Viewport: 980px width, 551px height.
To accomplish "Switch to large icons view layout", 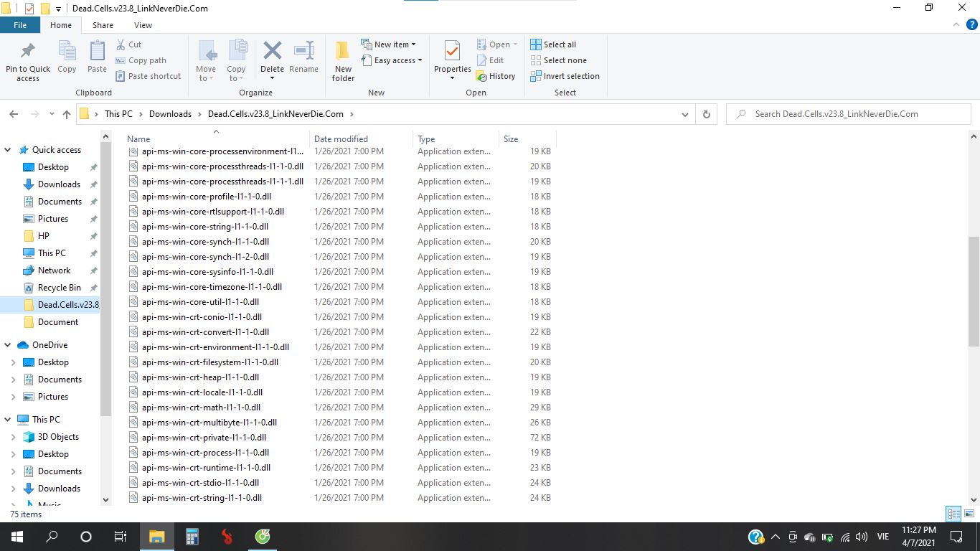I will pos(969,514).
